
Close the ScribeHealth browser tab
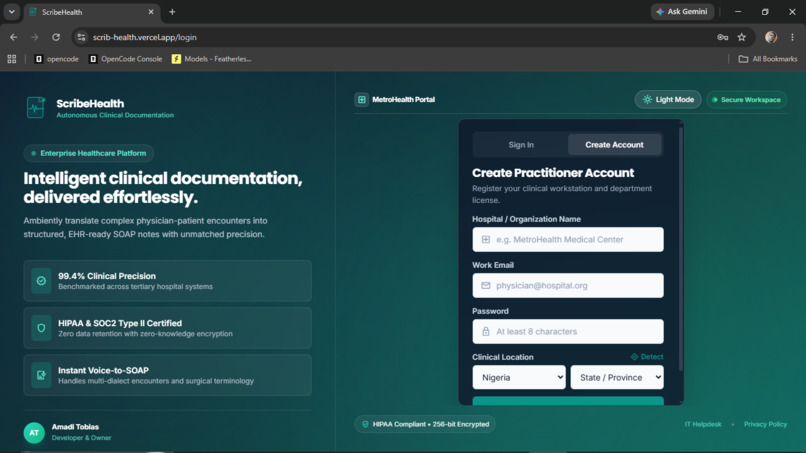[151, 12]
